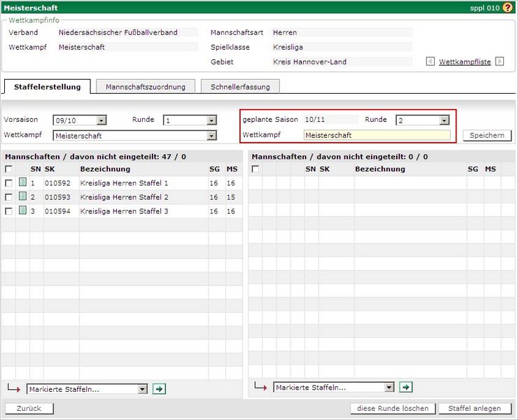Click green arrow execute button in left panel
Image resolution: width=518 pixels, height=420 pixels.
pyautogui.click(x=159, y=388)
